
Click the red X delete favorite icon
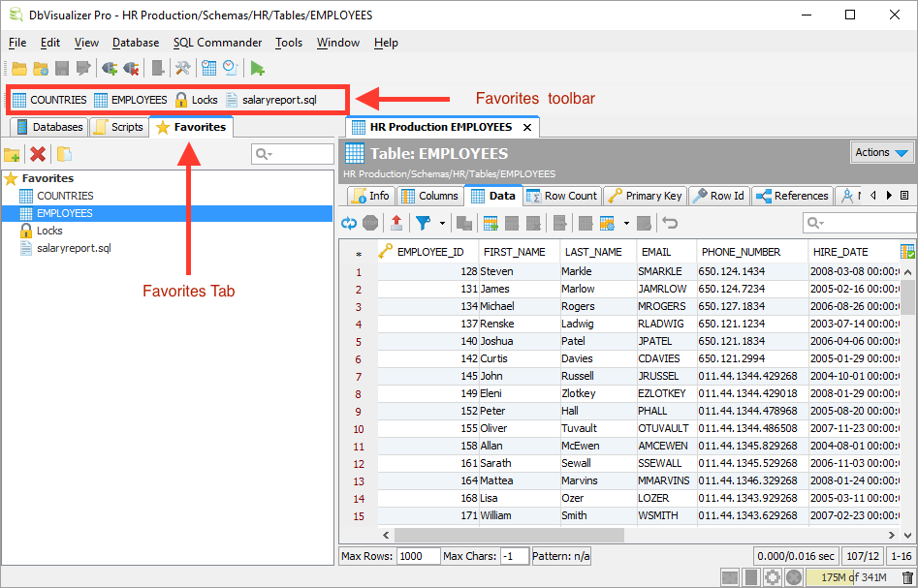(x=38, y=154)
